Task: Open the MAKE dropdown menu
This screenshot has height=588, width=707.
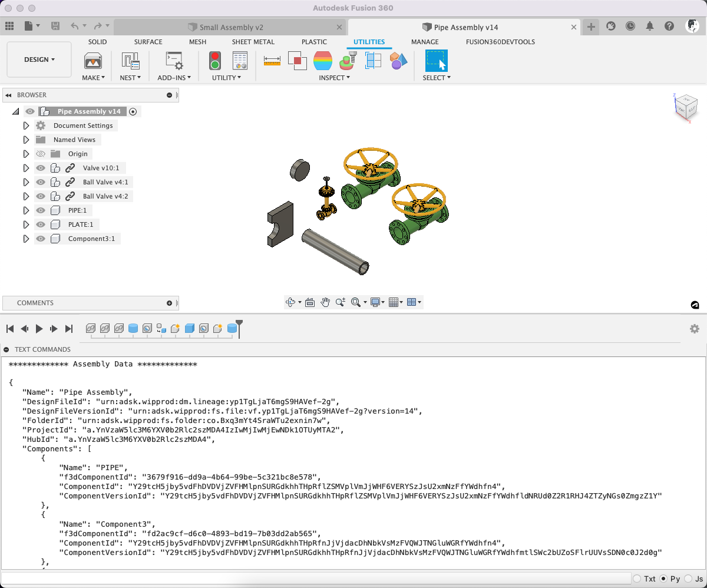Action: click(x=93, y=78)
